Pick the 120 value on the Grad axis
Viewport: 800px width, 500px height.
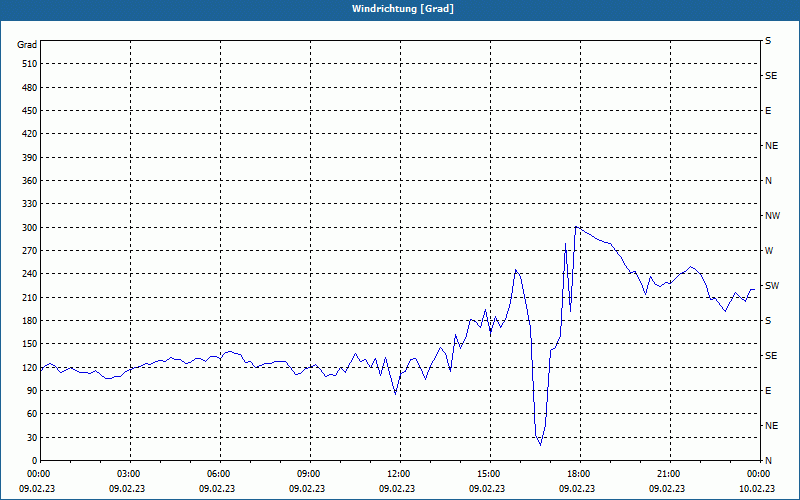pos(29,367)
